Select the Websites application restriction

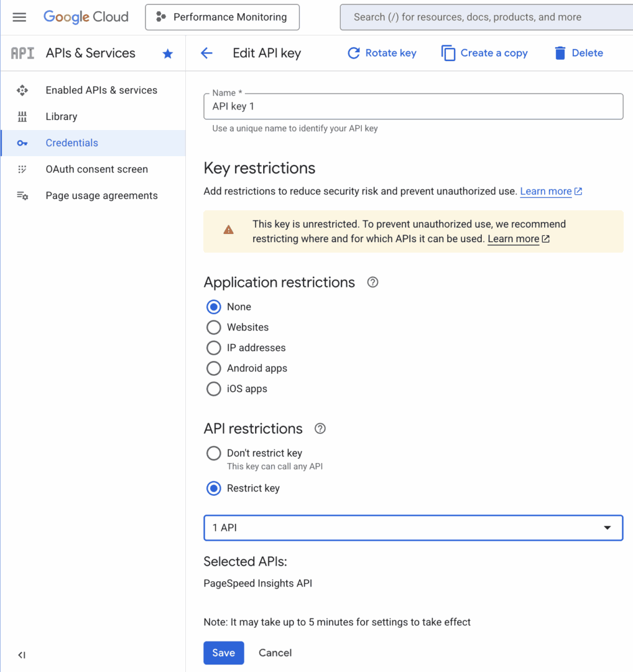pyautogui.click(x=213, y=327)
